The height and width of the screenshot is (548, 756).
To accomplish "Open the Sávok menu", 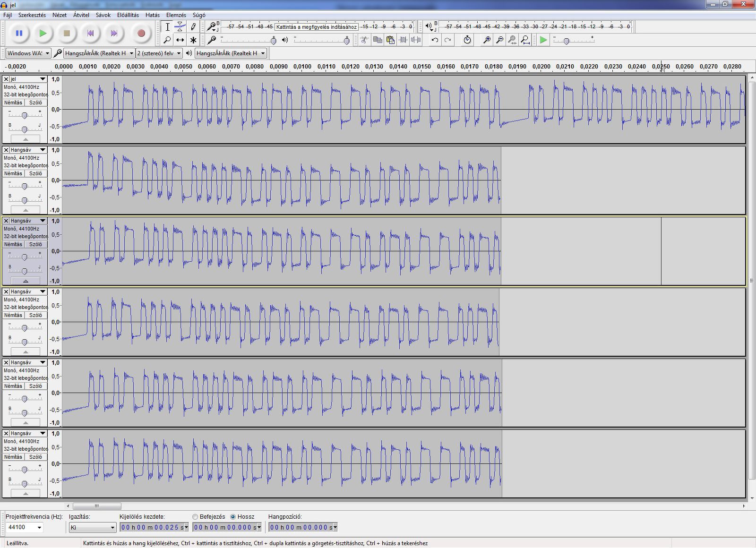I will coord(103,15).
